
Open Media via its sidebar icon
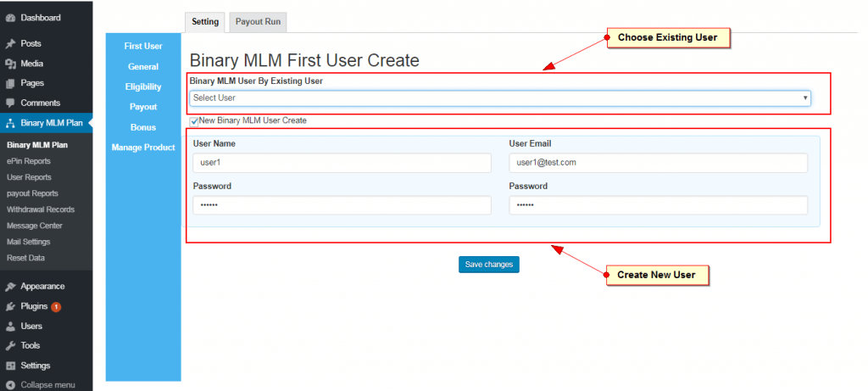point(10,64)
